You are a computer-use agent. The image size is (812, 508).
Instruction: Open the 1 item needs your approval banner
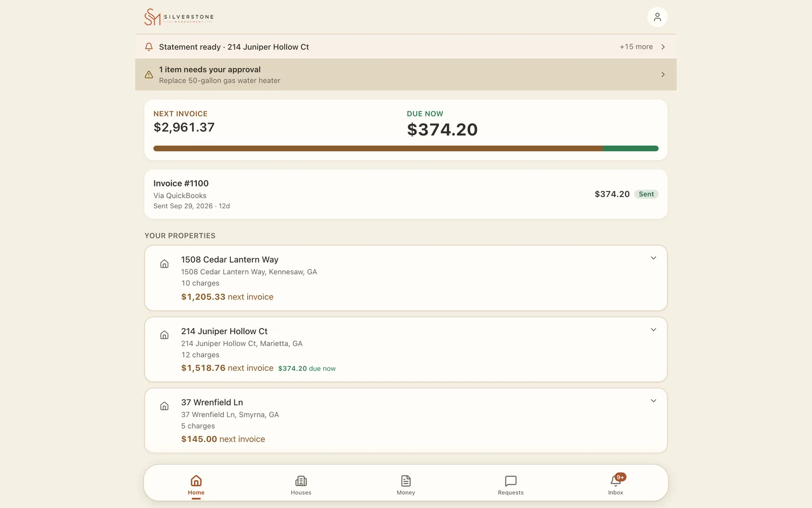coord(406,75)
